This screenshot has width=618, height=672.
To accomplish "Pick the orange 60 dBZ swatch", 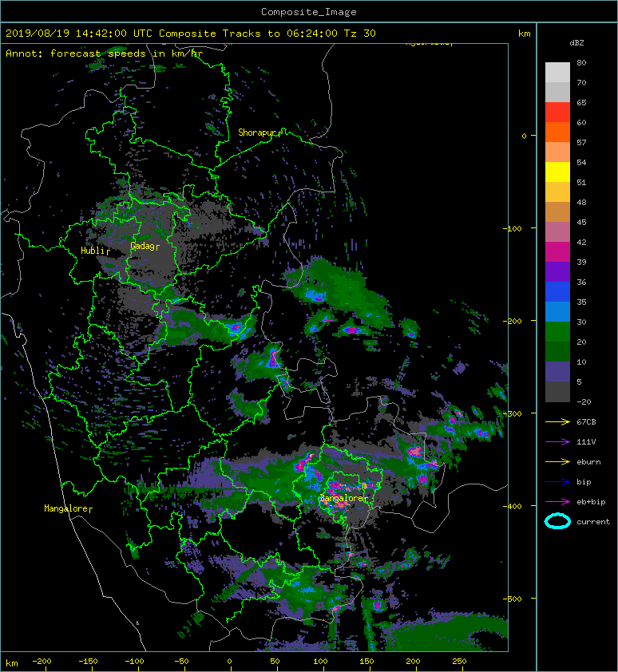I will (x=557, y=132).
